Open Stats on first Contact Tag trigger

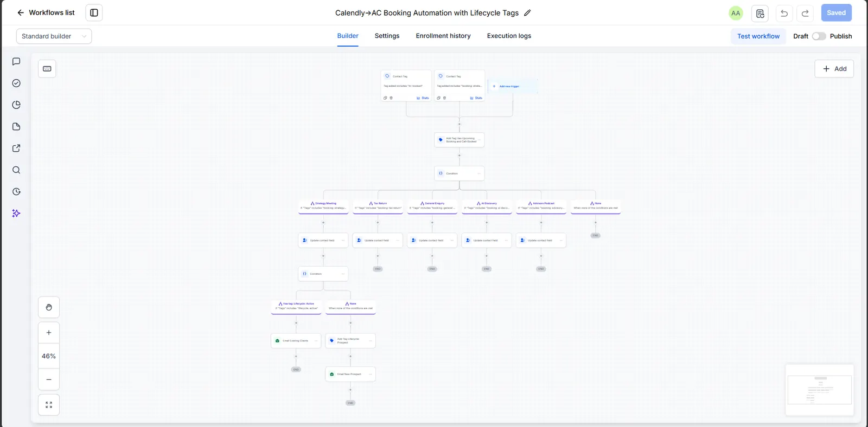pyautogui.click(x=423, y=98)
